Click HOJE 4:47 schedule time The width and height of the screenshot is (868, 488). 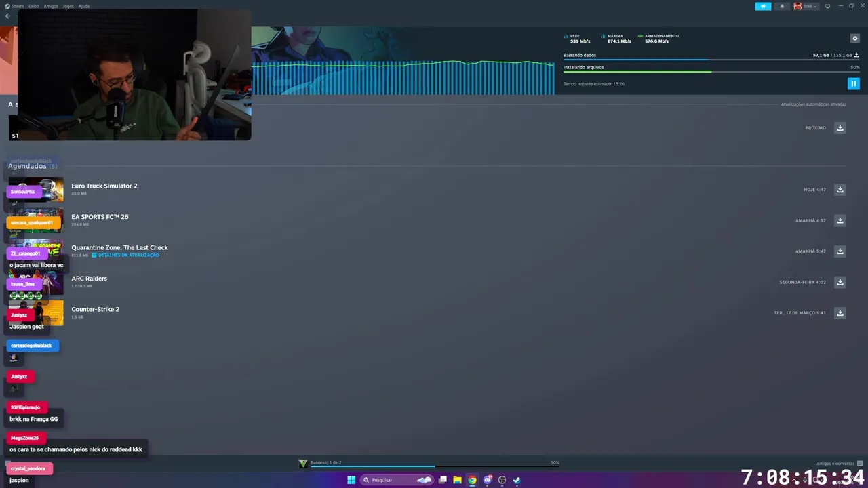click(814, 190)
